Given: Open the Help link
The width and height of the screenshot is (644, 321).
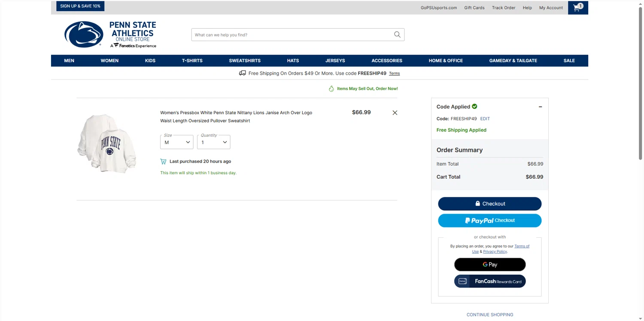Looking at the screenshot, I should coord(527,8).
